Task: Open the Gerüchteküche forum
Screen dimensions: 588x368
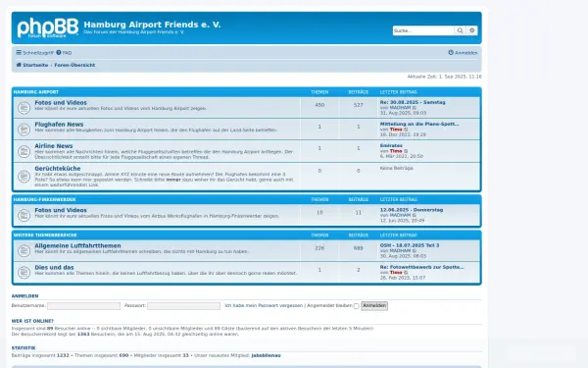Action: point(58,169)
